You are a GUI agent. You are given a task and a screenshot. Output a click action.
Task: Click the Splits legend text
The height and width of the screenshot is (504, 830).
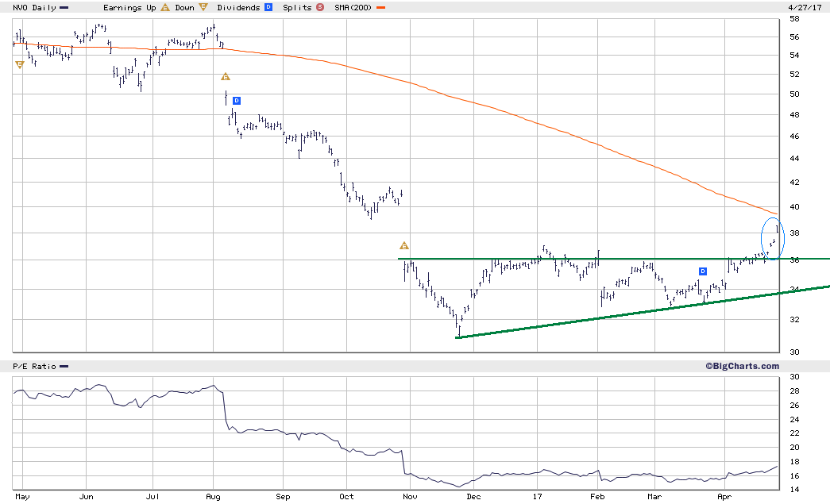298,8
